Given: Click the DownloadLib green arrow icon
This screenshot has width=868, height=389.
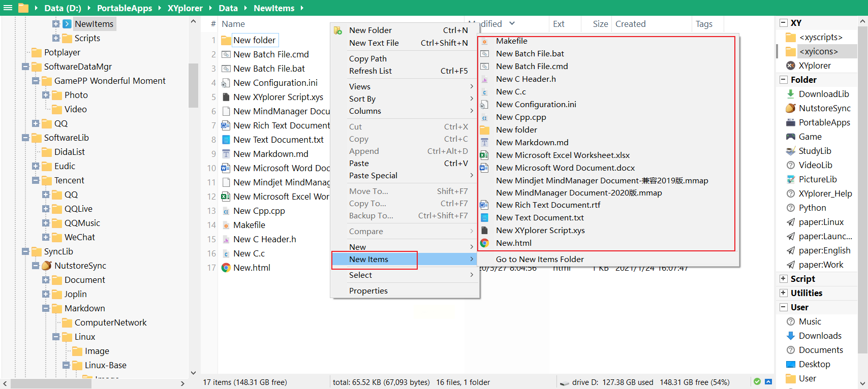Looking at the screenshot, I should tap(790, 94).
